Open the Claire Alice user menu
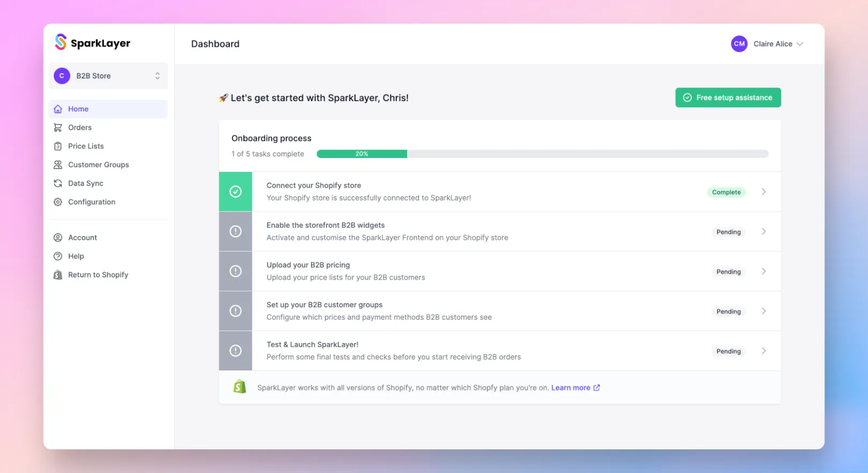Screen dimensions: 868x473 click(767, 44)
